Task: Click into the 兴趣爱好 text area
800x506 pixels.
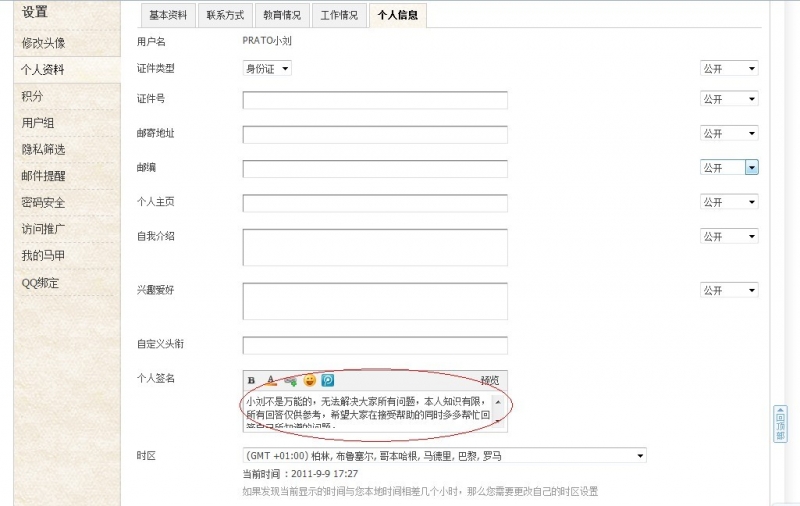Action: point(375,301)
